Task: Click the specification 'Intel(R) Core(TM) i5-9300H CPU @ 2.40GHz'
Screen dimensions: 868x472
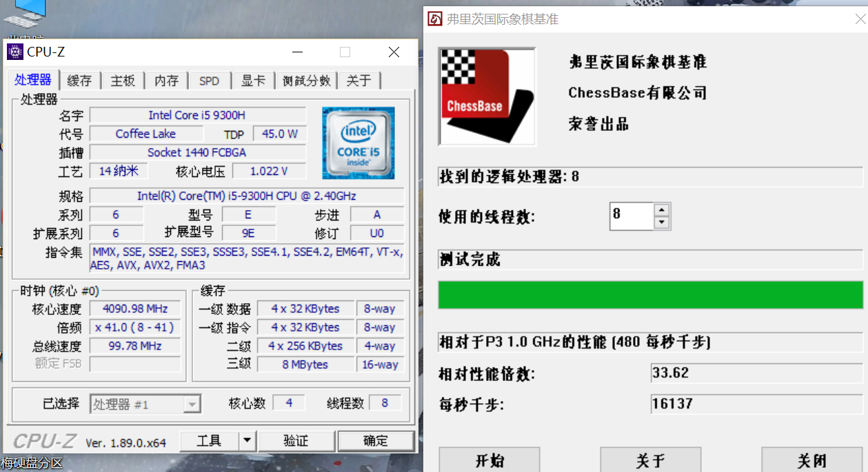Action: tap(247, 196)
